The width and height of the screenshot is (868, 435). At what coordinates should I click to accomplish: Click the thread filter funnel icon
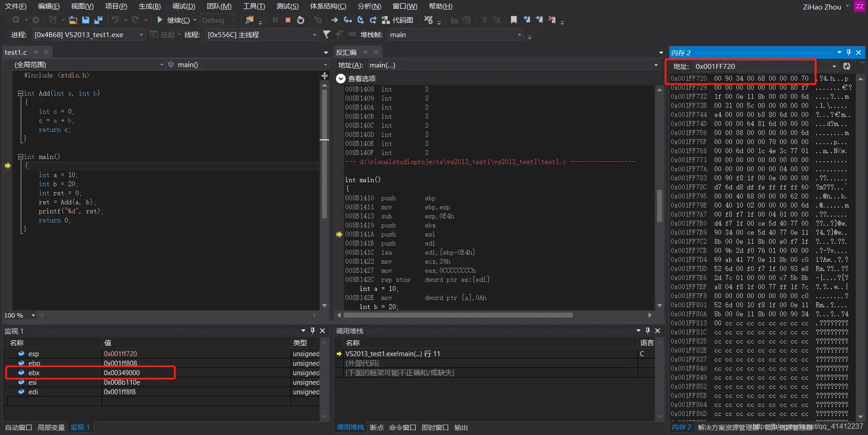[327, 34]
